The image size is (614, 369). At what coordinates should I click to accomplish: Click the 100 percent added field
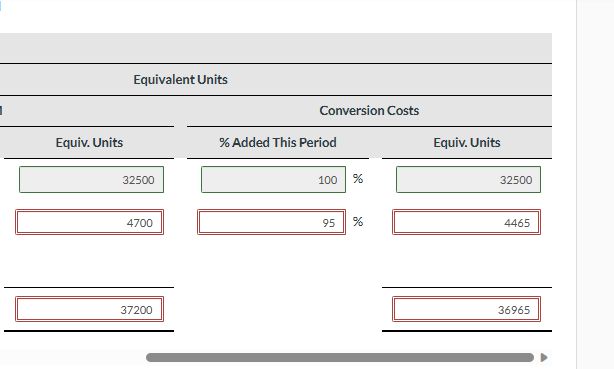(273, 179)
